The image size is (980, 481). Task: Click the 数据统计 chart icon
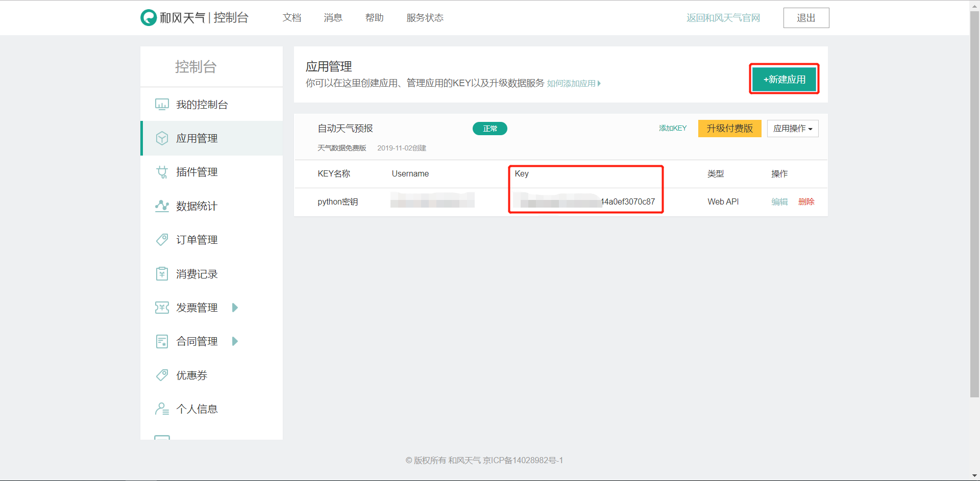(162, 206)
